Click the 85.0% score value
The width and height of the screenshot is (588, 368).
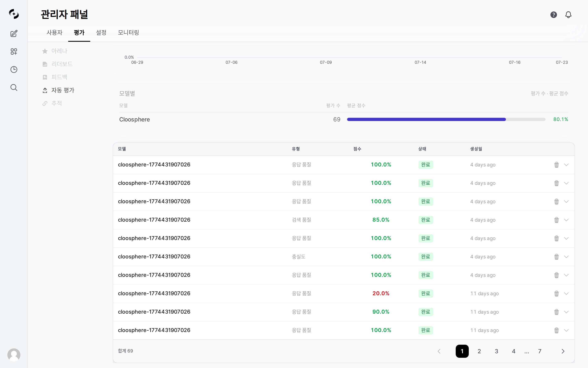pos(381,220)
